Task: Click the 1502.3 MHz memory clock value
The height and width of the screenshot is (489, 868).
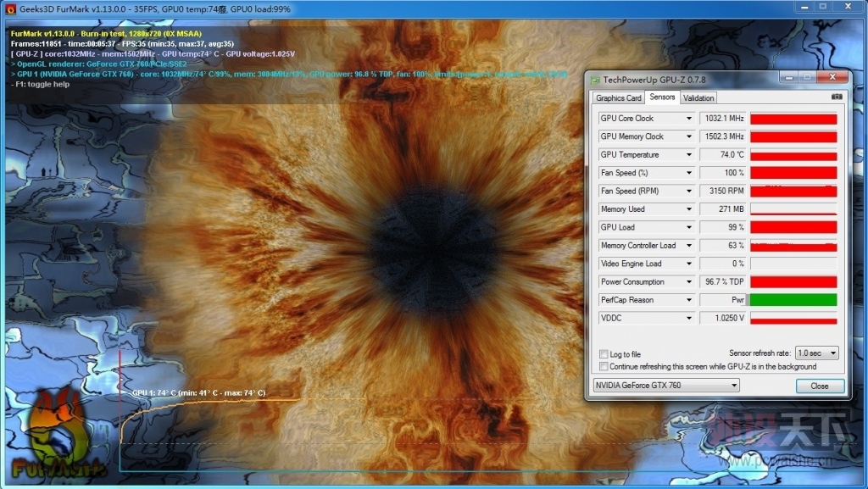Action: pos(723,136)
